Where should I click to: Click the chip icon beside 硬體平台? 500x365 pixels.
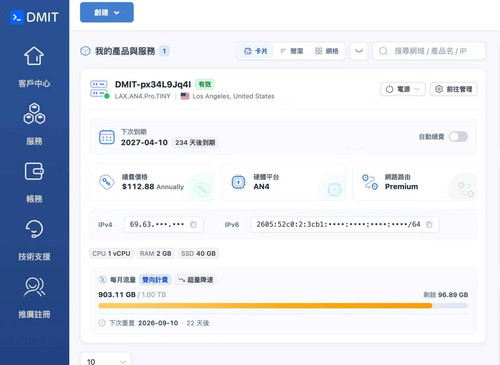point(238,182)
